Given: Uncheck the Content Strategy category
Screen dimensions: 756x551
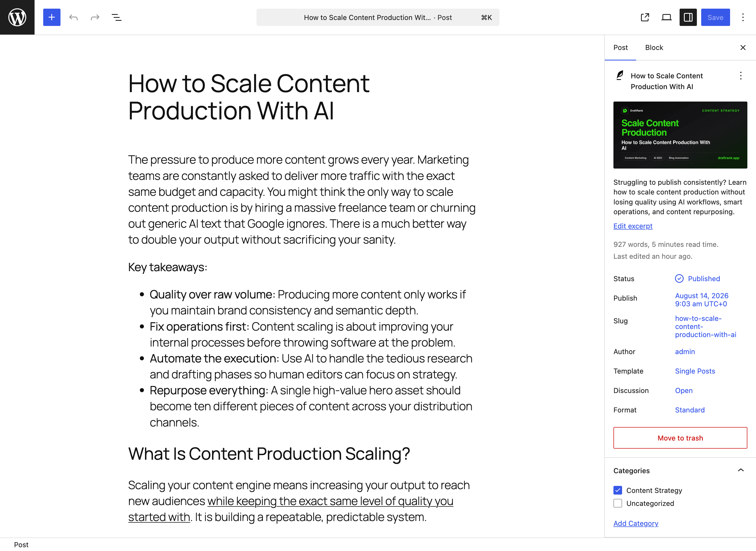Looking at the screenshot, I should (618, 490).
